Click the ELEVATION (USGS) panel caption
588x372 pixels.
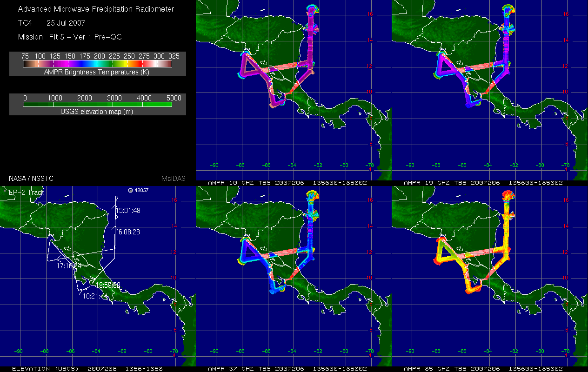[87, 369]
